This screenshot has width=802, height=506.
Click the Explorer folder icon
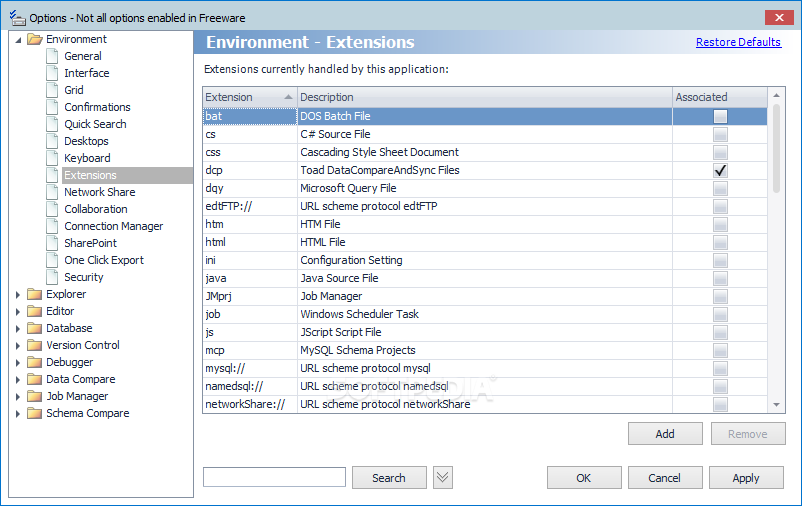pos(34,294)
